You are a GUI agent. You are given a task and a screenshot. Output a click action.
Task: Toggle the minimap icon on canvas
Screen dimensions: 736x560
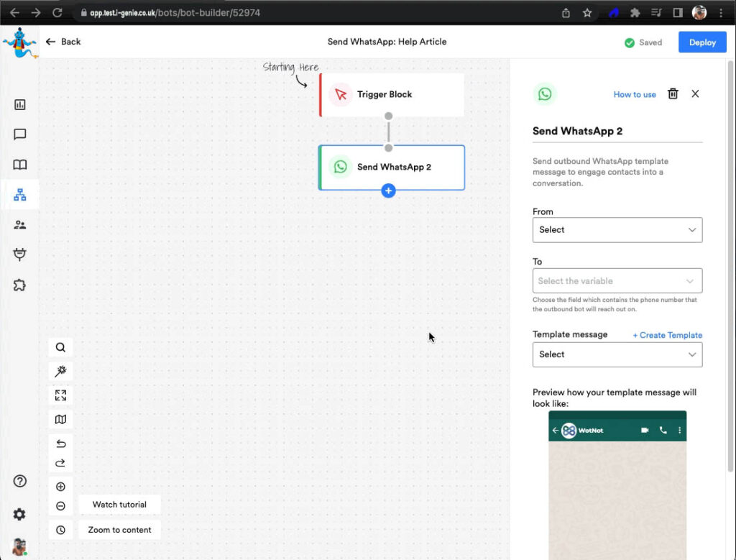61,419
